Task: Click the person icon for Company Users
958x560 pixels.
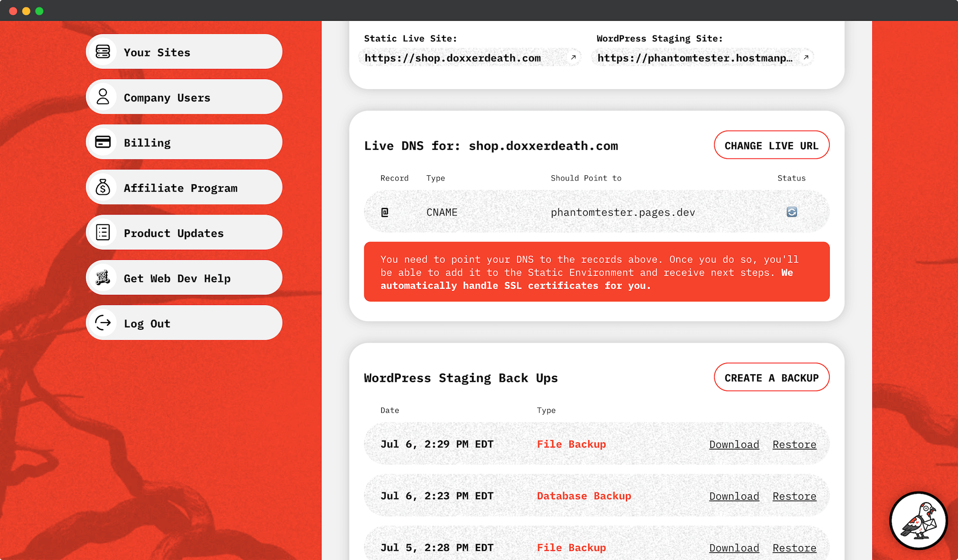Action: pyautogui.click(x=103, y=97)
